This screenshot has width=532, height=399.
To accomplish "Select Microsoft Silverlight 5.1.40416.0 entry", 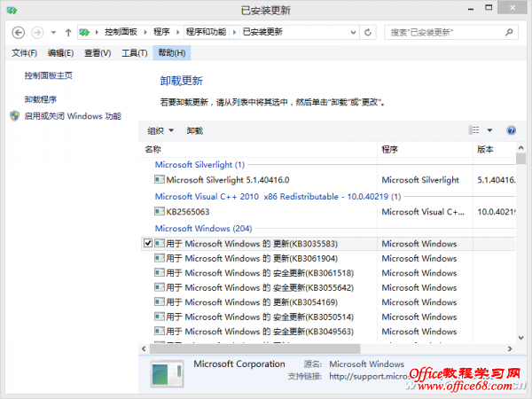I will 228,180.
